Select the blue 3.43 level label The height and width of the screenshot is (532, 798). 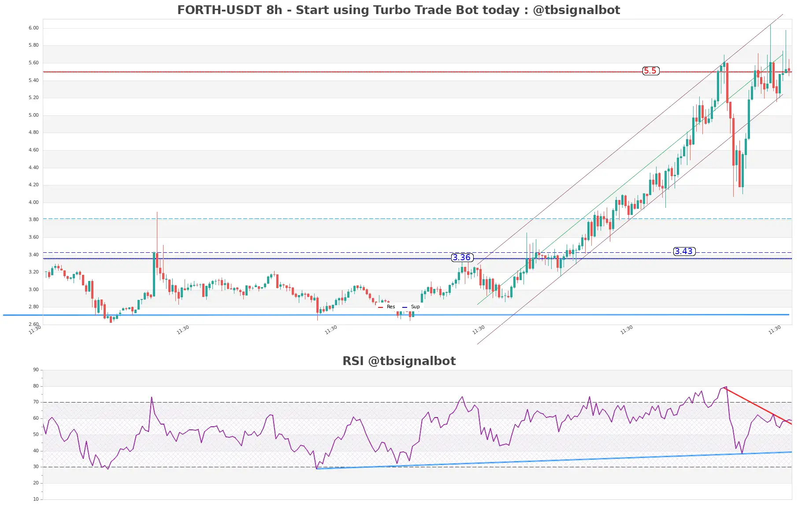[x=684, y=251]
